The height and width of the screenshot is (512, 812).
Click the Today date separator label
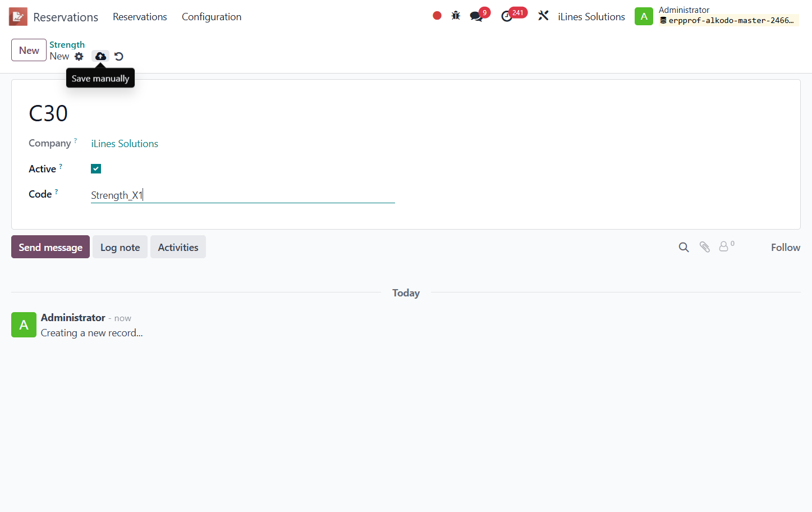(x=406, y=292)
